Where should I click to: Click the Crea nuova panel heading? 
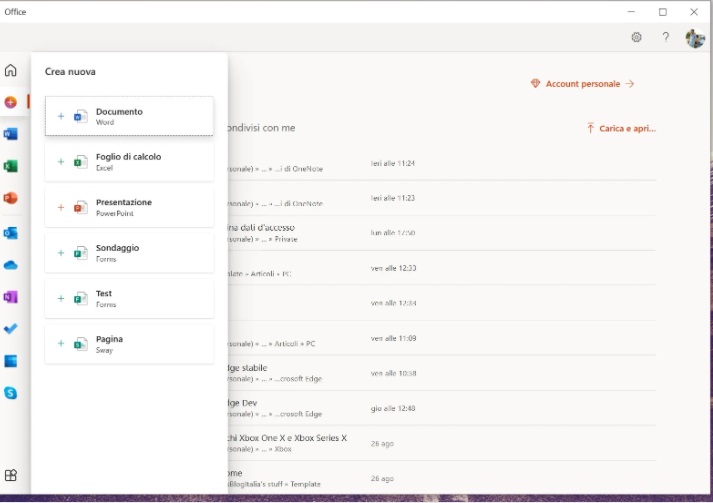(70, 72)
